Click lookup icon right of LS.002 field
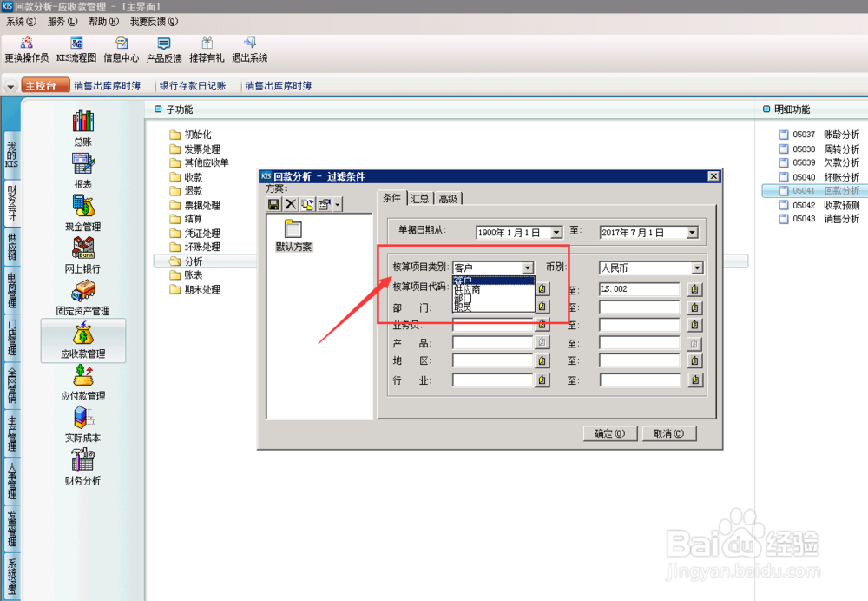This screenshot has width=868, height=601. click(695, 289)
